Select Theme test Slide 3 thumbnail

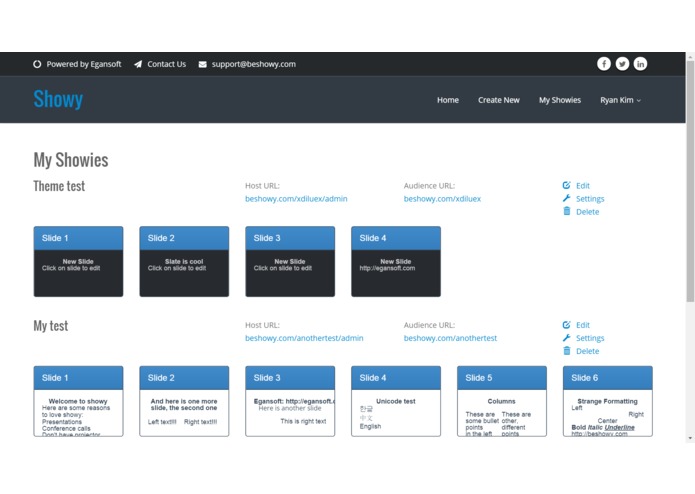click(290, 261)
